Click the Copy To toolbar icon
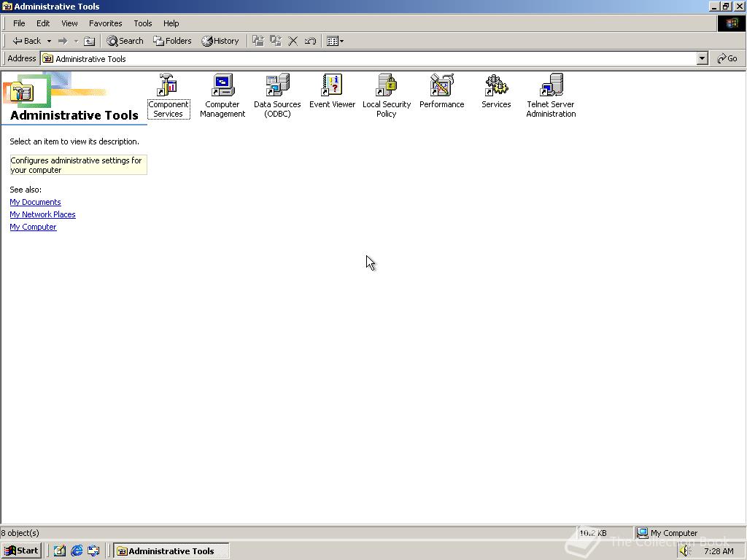Image resolution: width=747 pixels, height=560 pixels. pos(275,41)
